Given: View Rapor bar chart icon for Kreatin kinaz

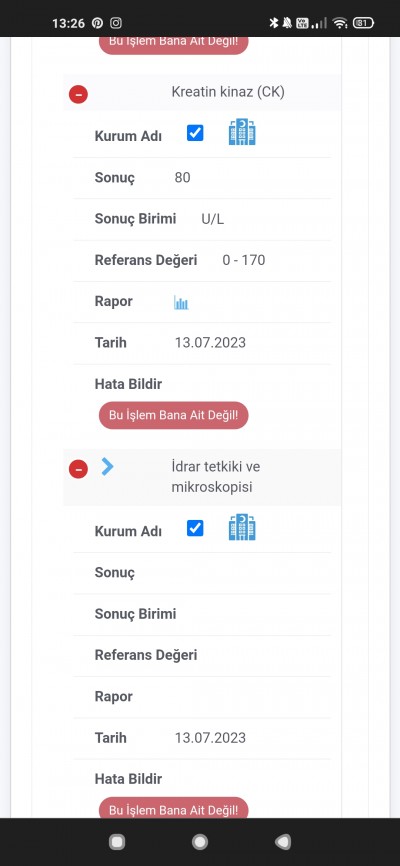Looking at the screenshot, I should [181, 302].
